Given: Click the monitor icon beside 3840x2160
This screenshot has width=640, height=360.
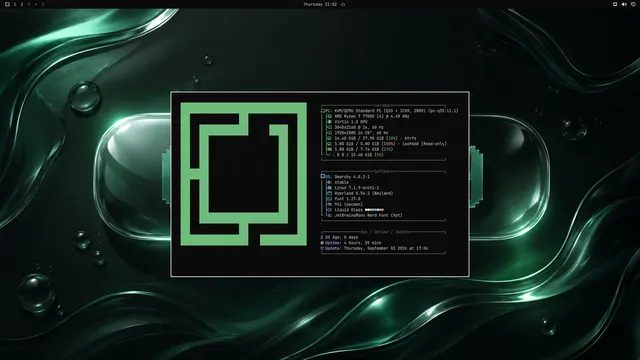Looking at the screenshot, I should tap(329, 127).
